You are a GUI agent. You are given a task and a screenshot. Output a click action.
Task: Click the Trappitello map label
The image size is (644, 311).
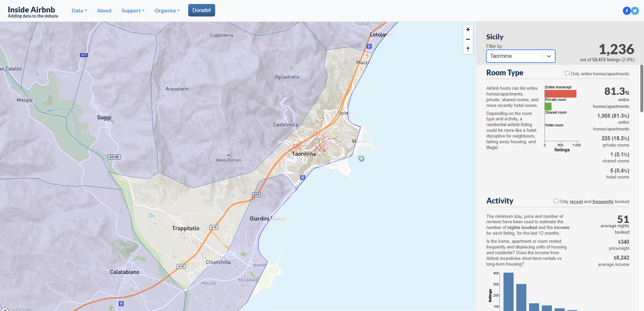(x=186, y=228)
